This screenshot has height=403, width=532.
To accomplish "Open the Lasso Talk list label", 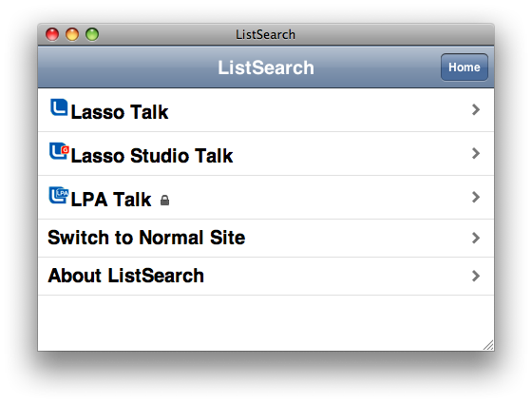I will (120, 112).
